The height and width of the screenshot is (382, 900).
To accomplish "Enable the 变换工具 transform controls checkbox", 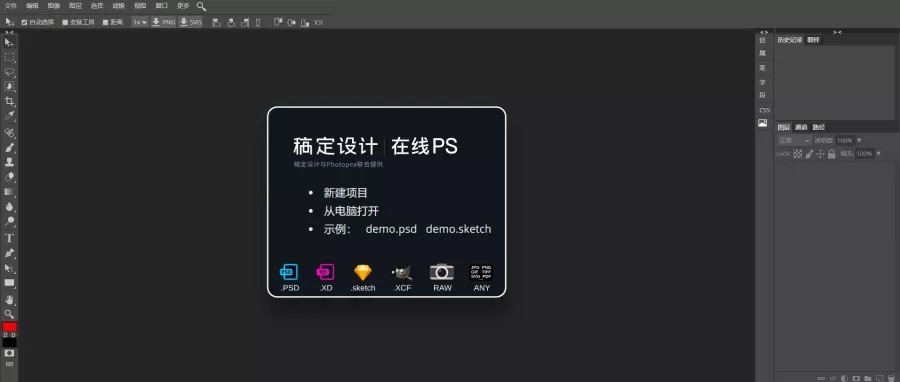I will (x=65, y=22).
